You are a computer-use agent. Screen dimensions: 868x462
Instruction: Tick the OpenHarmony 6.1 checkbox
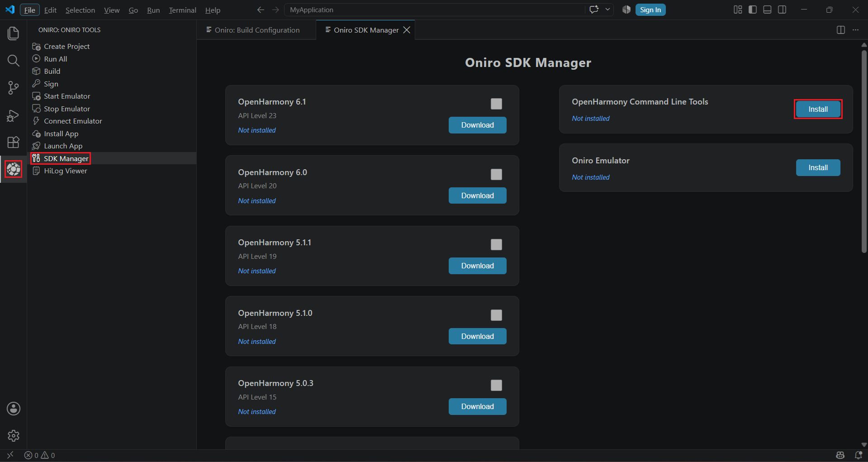496,104
